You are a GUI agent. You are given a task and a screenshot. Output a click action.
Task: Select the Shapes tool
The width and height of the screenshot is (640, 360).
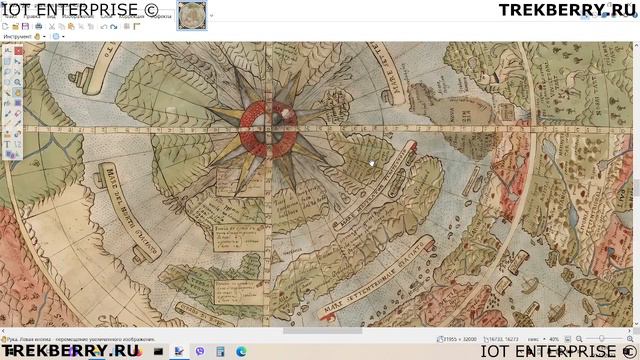tap(10, 154)
